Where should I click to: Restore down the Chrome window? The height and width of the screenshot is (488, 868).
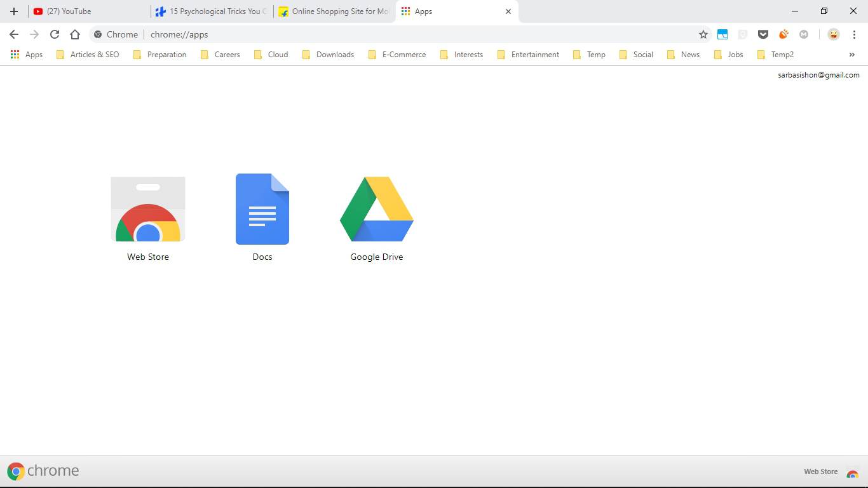(824, 11)
